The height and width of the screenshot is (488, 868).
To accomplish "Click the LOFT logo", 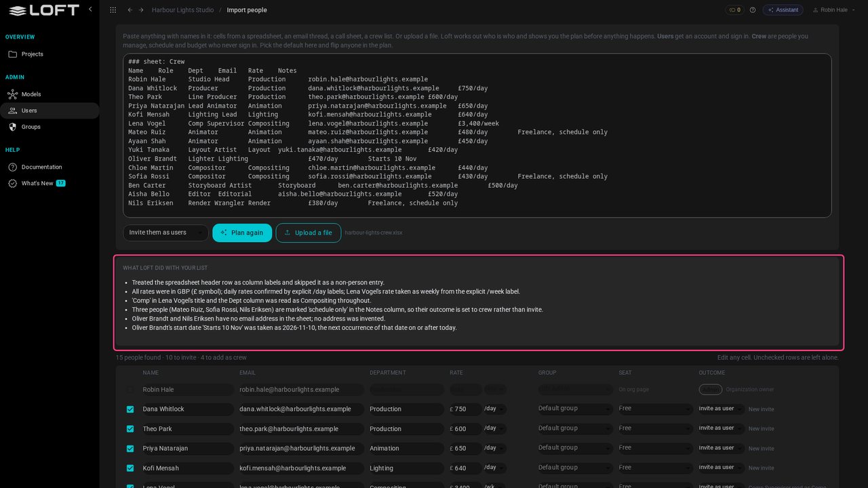I will 44,10.
